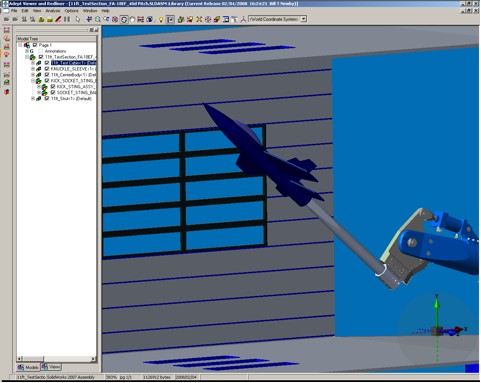Toggle the Annotations checkbox in model tree
Viewport: 481px width, 383px height.
click(x=41, y=51)
